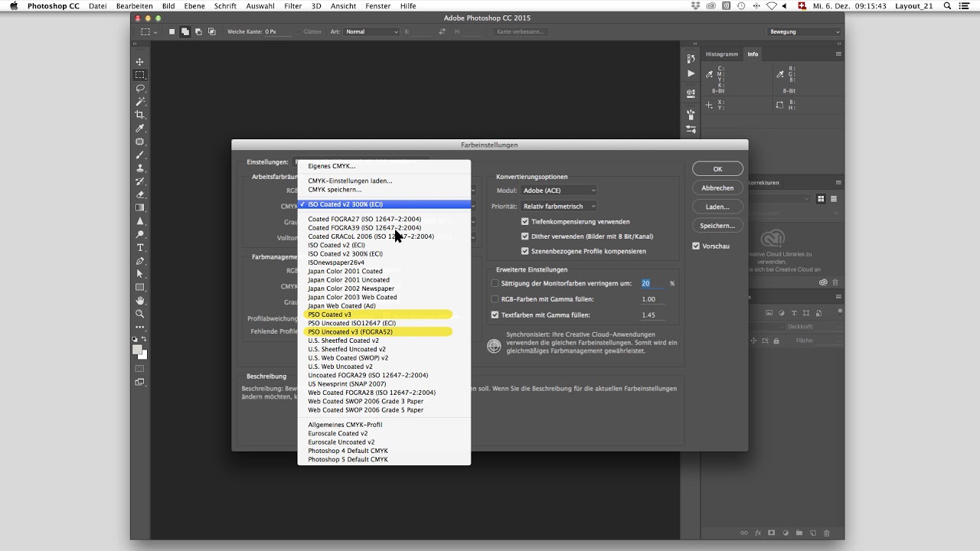Screen dimensions: 980x551
Task: Open the Fenster menu in menu bar
Action: (x=378, y=6)
